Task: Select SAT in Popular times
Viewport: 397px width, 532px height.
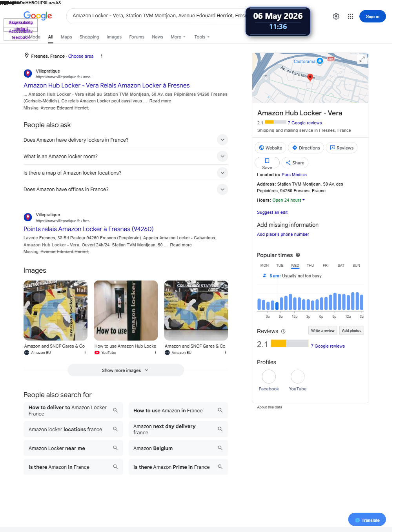Action: (341, 266)
